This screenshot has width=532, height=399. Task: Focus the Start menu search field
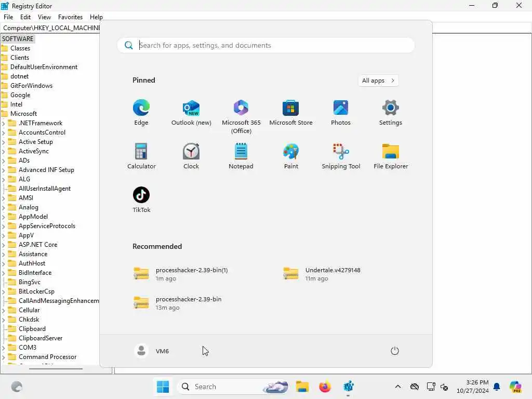[265, 45]
